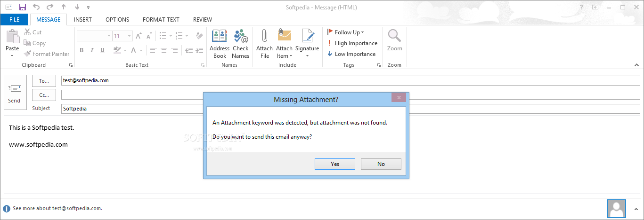Screen dimensions: 644x220
Task: Center the text alignment
Action: (x=164, y=50)
